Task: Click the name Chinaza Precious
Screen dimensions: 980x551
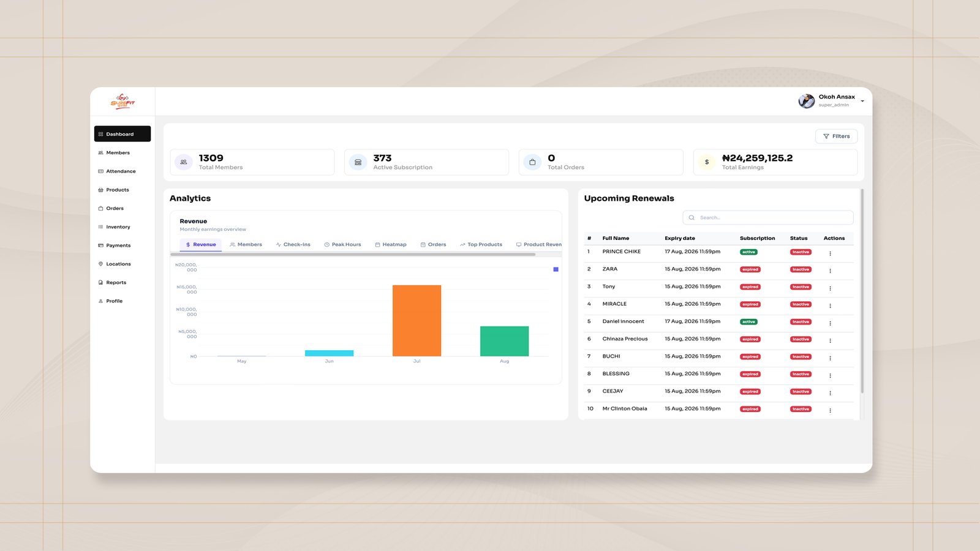Action: (625, 339)
